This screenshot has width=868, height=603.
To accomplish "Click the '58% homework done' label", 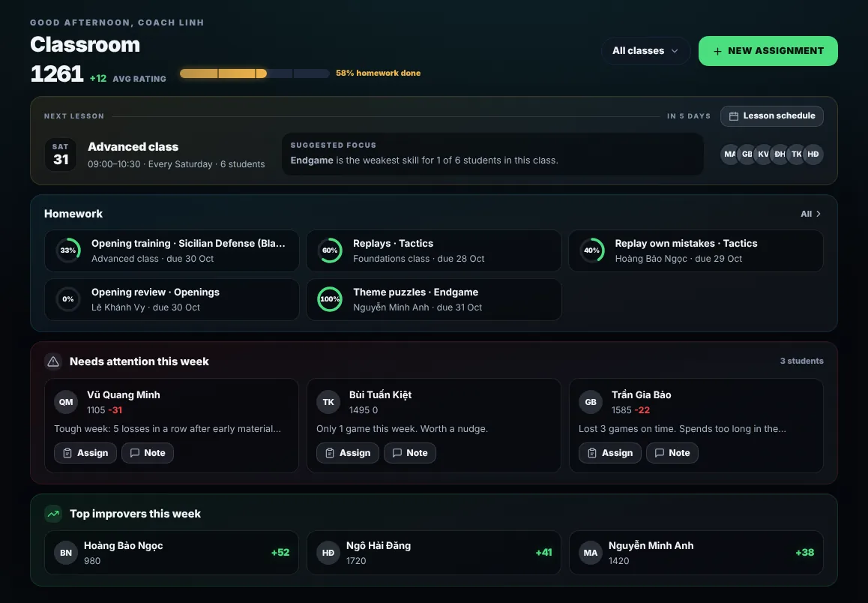I will click(x=378, y=73).
